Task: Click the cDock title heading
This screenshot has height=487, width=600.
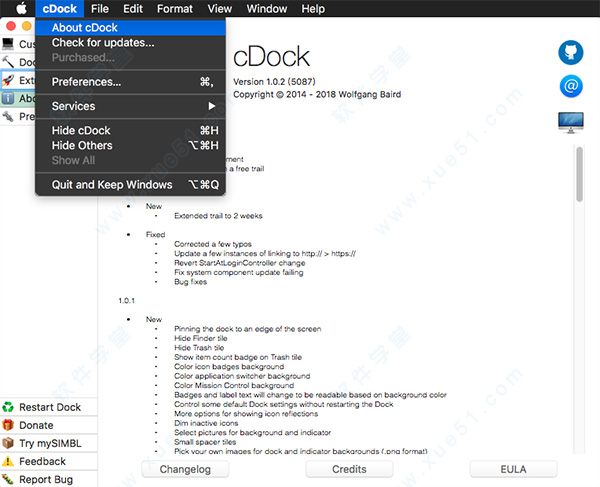Action: point(271,57)
